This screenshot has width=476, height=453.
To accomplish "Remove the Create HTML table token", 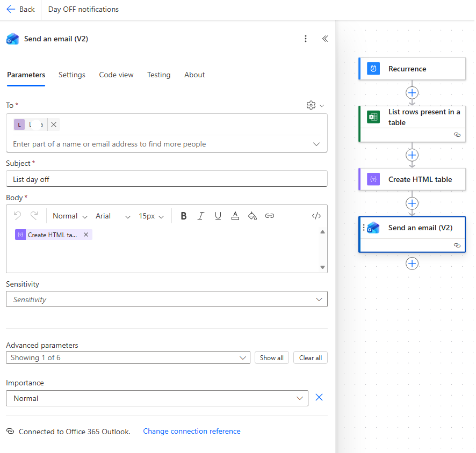I will [x=86, y=235].
